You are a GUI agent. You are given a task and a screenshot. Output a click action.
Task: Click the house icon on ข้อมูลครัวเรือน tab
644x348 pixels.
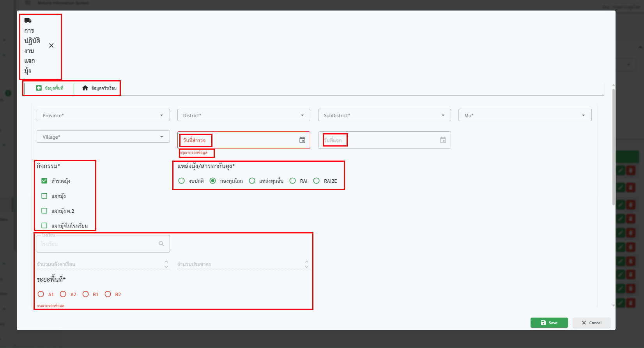85,88
